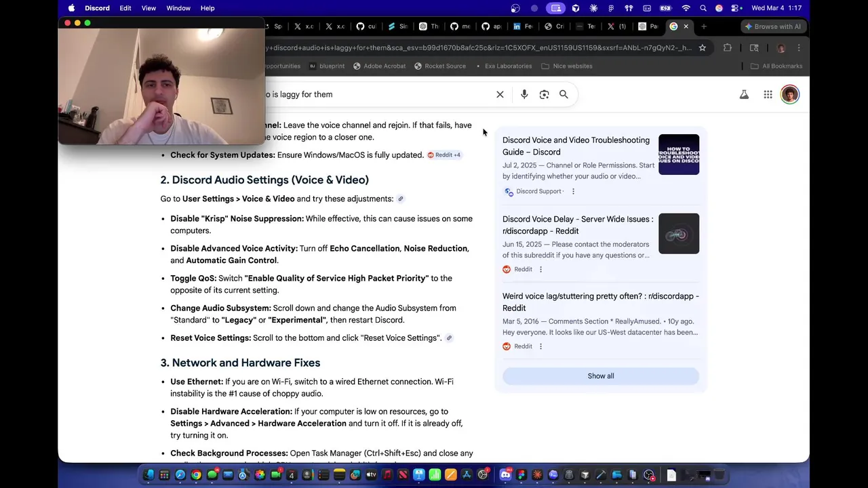Open Weird voice lag/stuttering Reddit result
This screenshot has height=488, width=868.
tap(601, 302)
